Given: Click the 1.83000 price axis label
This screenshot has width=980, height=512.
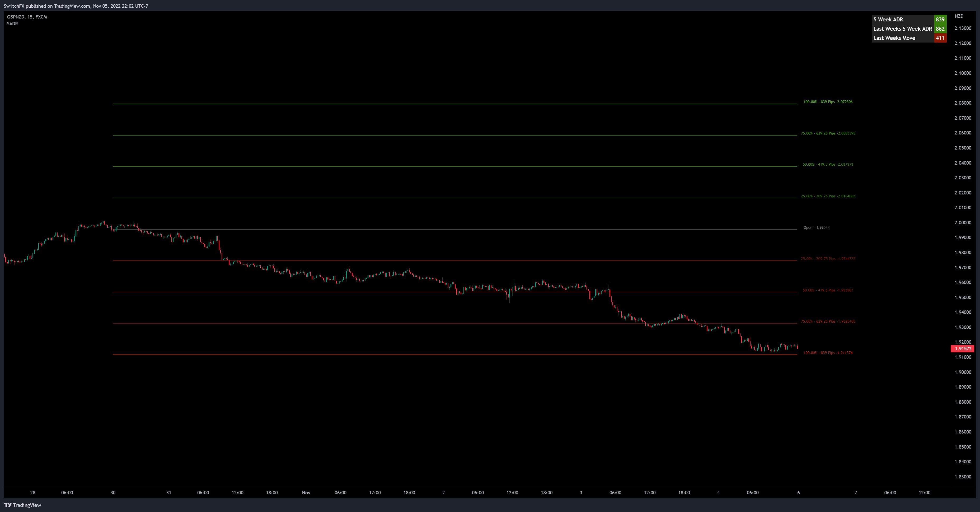Looking at the screenshot, I should click(x=963, y=477).
